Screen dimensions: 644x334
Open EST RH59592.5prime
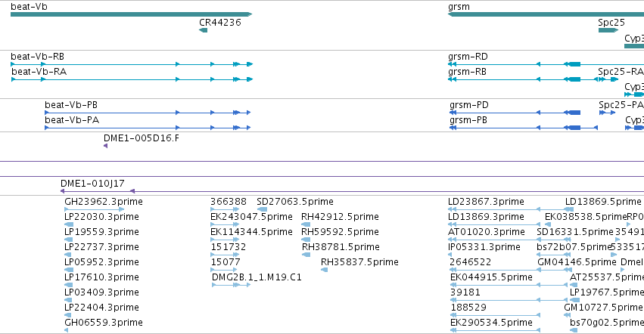click(x=340, y=232)
